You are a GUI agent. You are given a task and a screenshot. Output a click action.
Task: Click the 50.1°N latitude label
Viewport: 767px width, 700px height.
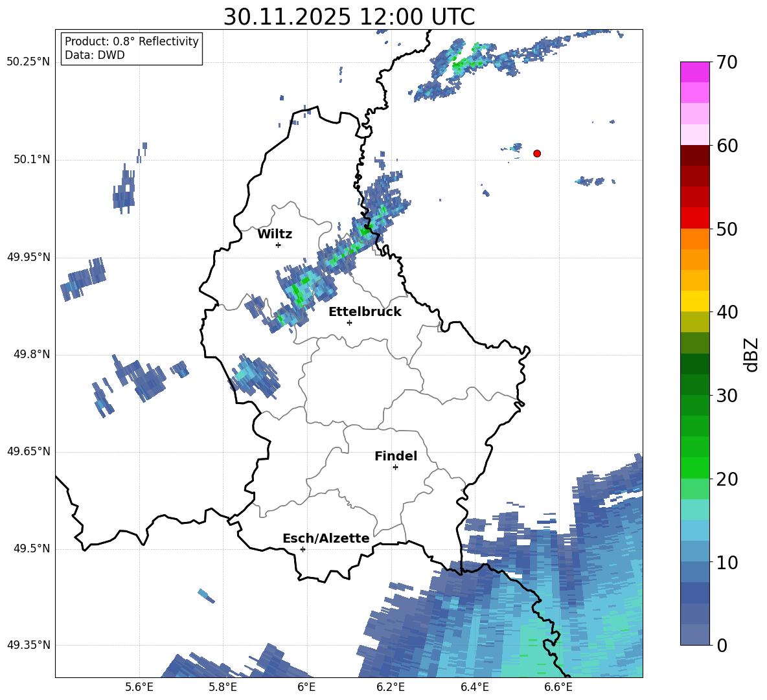click(x=32, y=160)
